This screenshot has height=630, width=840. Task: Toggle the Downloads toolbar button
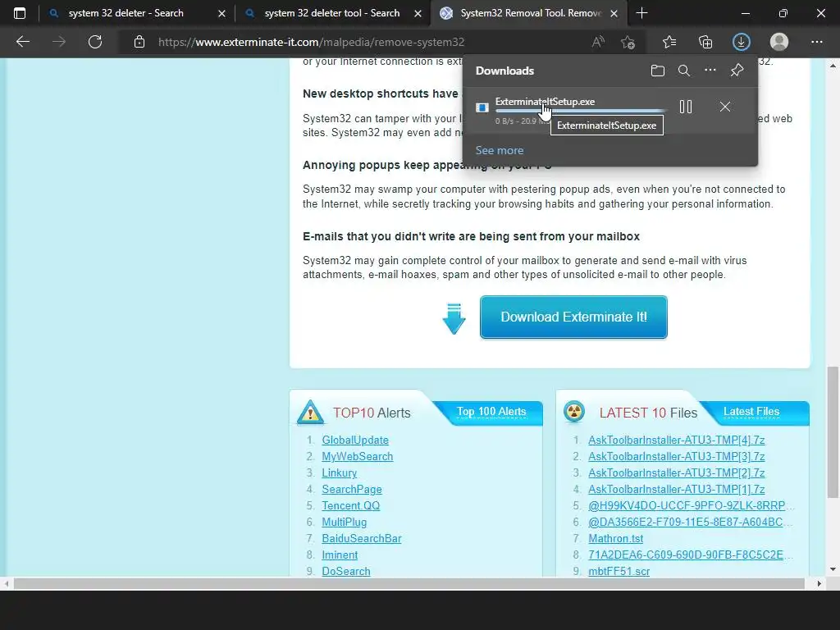[x=742, y=42]
